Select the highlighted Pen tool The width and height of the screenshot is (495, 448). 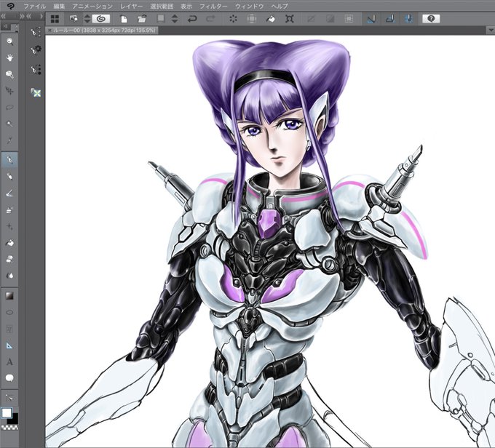coord(9,159)
